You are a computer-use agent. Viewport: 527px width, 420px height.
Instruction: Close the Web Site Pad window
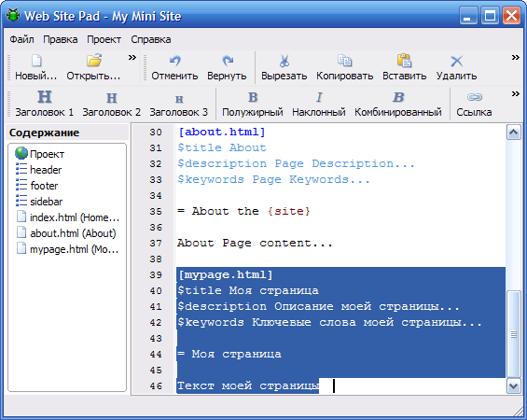click(511, 16)
